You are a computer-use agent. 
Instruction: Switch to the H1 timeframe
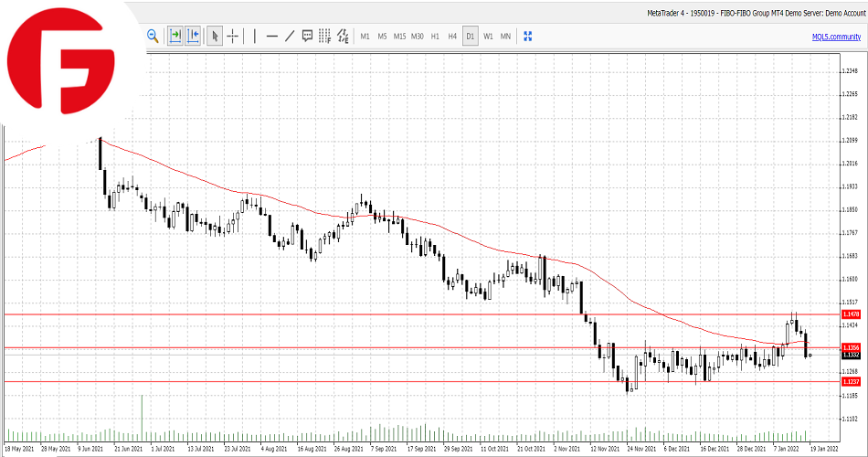[x=435, y=37]
